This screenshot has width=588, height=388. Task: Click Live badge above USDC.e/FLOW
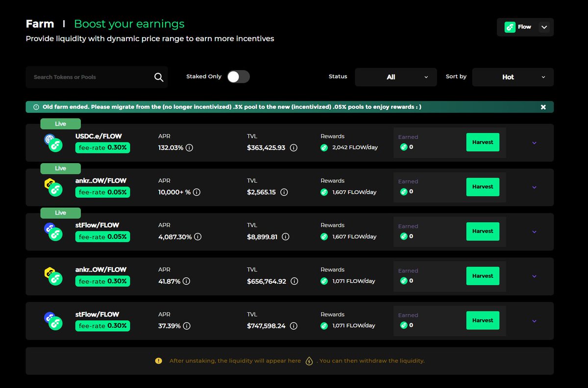click(x=60, y=124)
